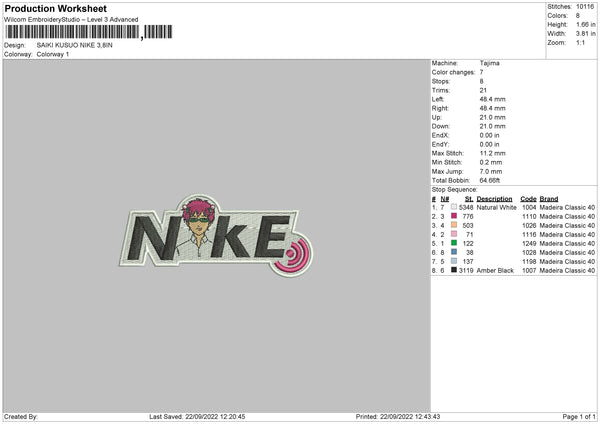The image size is (600, 424).
Task: Click the pale blue 1198 thread swatch
Action: coord(454,261)
